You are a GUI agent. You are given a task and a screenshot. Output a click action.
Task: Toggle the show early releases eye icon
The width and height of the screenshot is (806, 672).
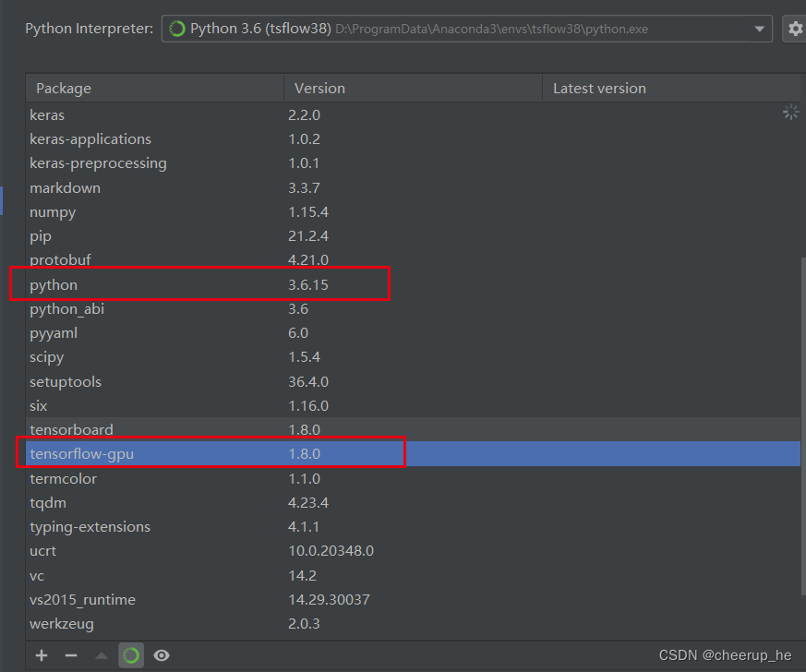(x=162, y=655)
